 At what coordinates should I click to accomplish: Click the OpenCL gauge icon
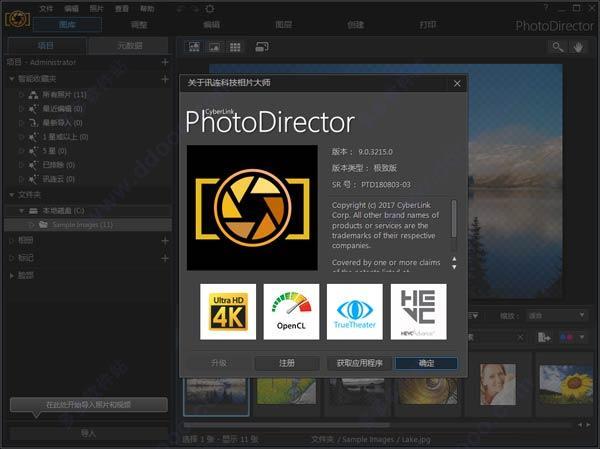(291, 312)
